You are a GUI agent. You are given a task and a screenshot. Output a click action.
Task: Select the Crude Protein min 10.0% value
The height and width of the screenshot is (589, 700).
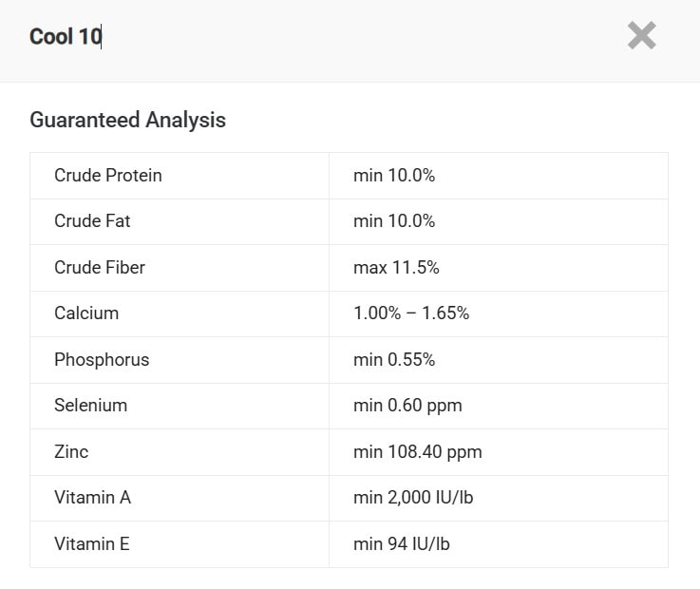394,176
